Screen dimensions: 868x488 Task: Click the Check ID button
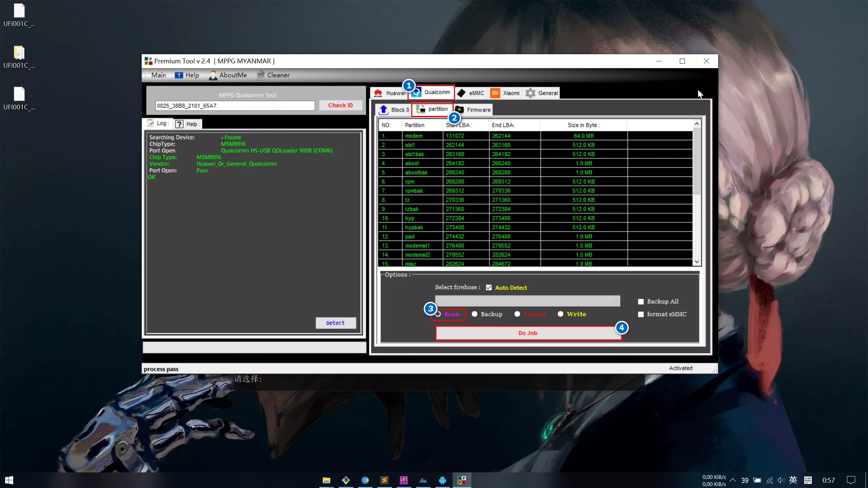click(x=340, y=105)
